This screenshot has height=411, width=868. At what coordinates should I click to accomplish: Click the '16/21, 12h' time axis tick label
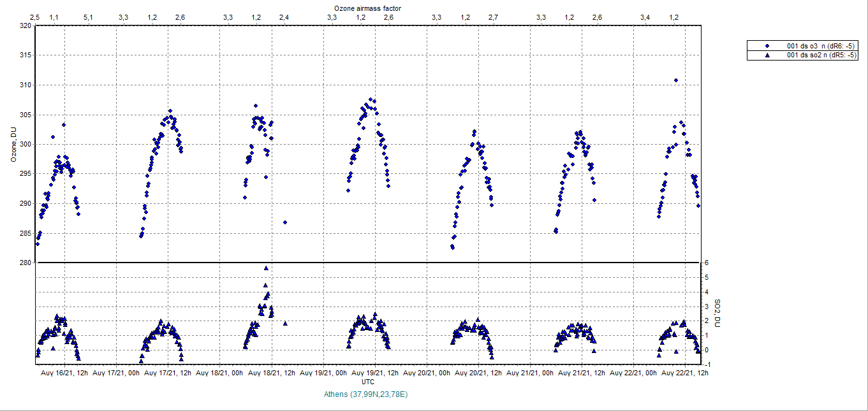(x=64, y=373)
